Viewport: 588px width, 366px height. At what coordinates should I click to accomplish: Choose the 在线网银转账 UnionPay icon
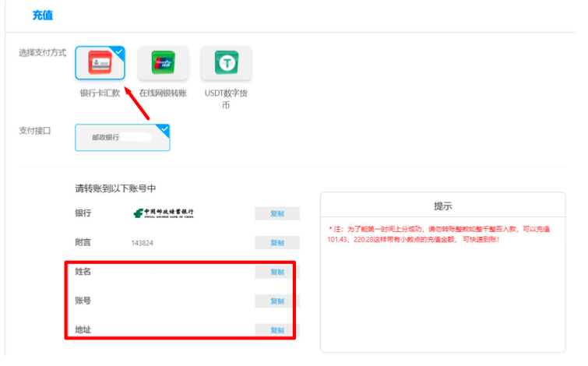pos(163,63)
